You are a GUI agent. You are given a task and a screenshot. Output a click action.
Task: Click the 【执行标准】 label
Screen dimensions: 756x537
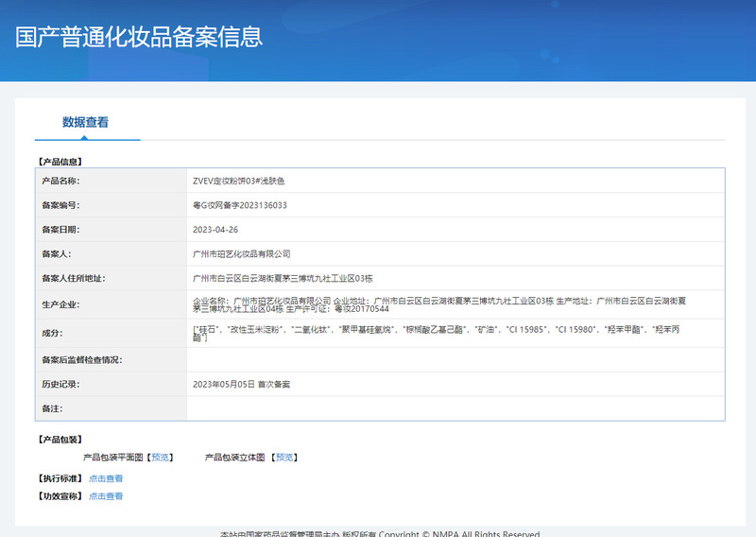[60, 478]
